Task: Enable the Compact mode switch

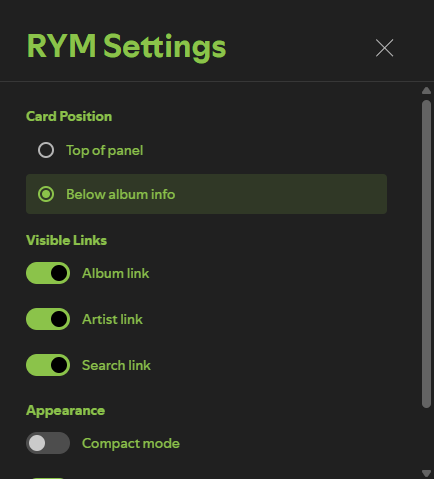Action: [x=48, y=443]
